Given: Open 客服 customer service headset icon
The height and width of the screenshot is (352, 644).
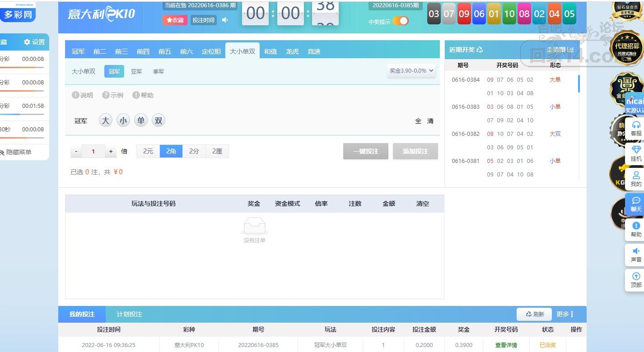Looking at the screenshot, I should tap(636, 125).
